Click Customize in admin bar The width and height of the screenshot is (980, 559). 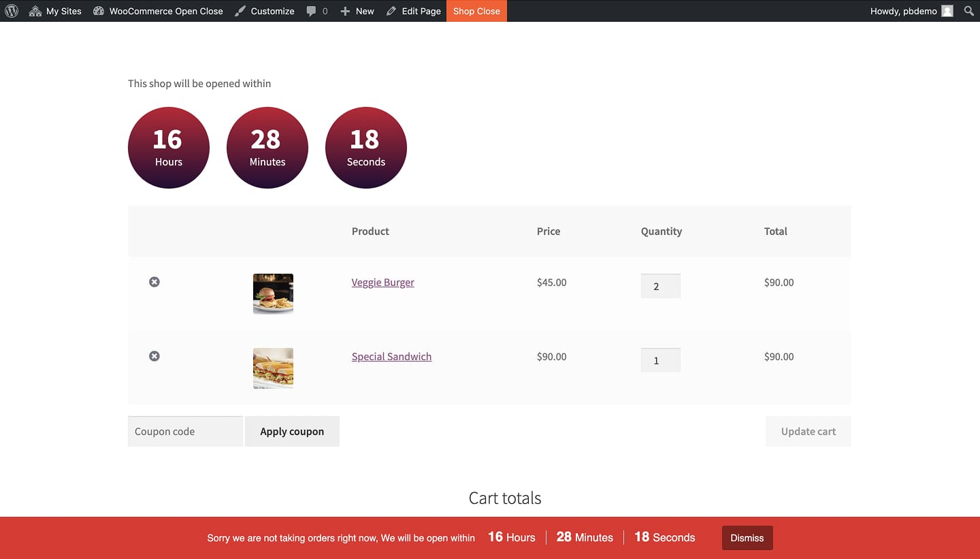coord(264,11)
